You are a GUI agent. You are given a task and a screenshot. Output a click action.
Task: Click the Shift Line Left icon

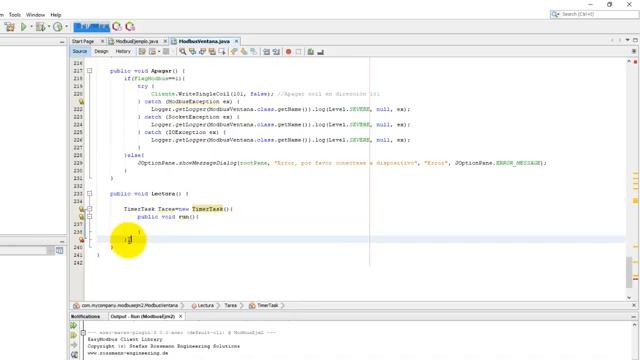click(267, 52)
